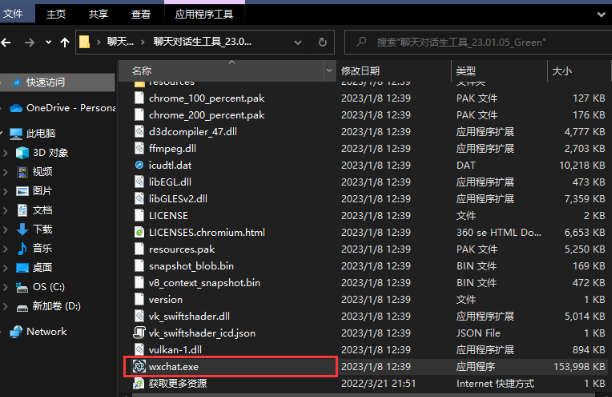Sort by the 大小 column header
The height and width of the screenshot is (397, 612).
click(x=562, y=71)
